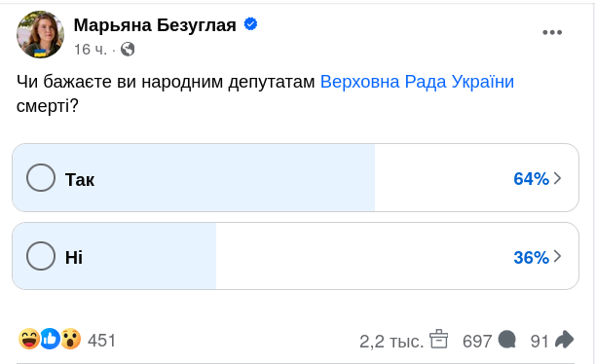Expand voters list chevron beside 36%
This screenshot has height=364, width=595.
point(557,257)
